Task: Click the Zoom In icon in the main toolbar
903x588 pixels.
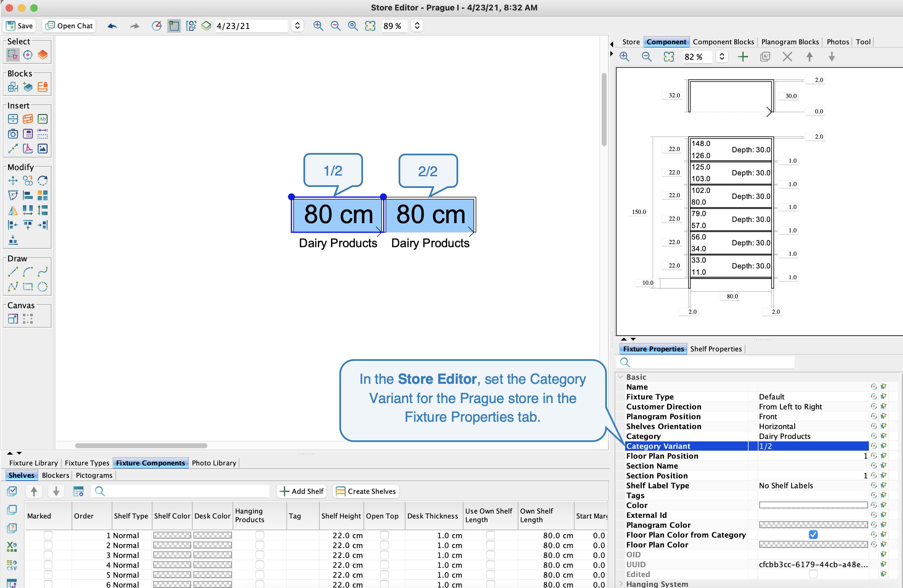Action: pyautogui.click(x=318, y=26)
